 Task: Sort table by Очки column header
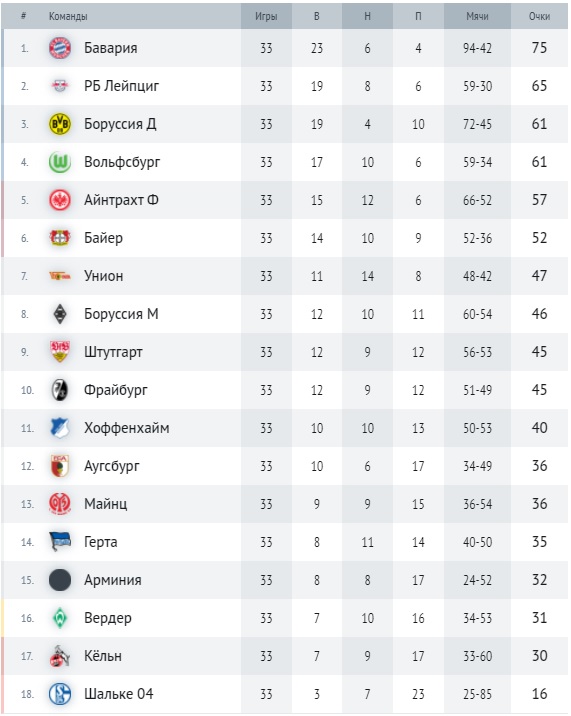539,16
